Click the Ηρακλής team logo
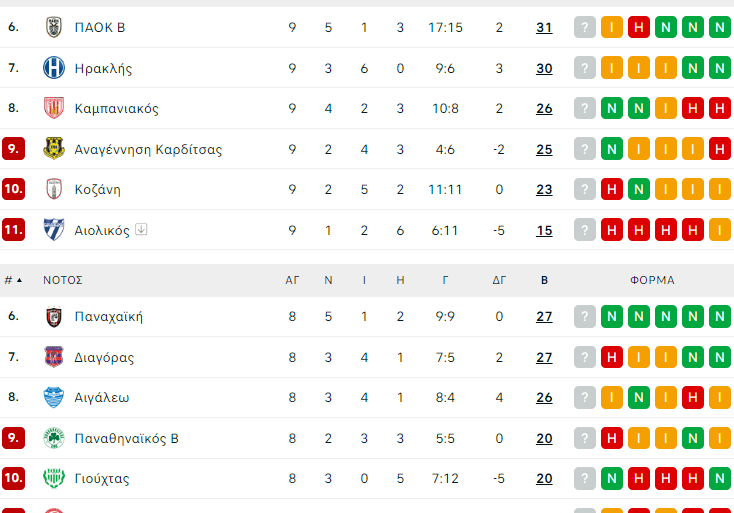The image size is (734, 513). click(53, 68)
